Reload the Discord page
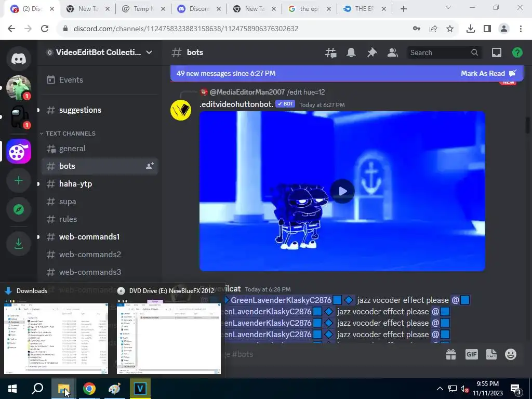Image resolution: width=532 pixels, height=399 pixels. point(45,29)
